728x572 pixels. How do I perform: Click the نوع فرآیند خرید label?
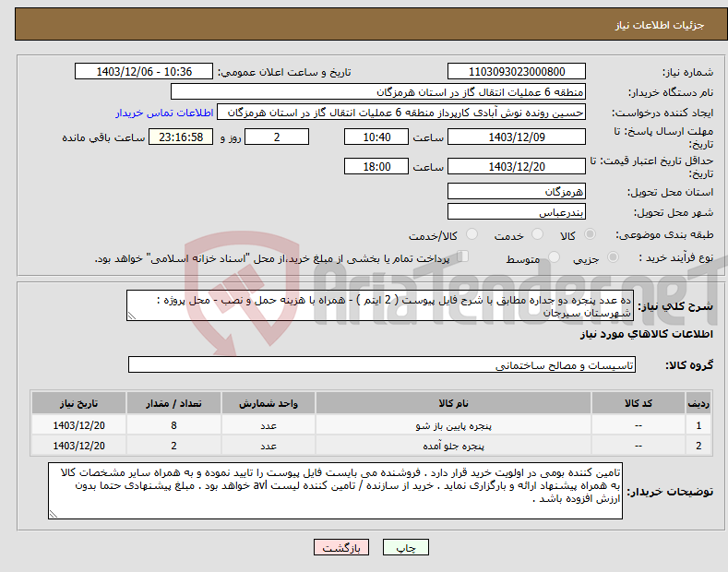(x=676, y=257)
